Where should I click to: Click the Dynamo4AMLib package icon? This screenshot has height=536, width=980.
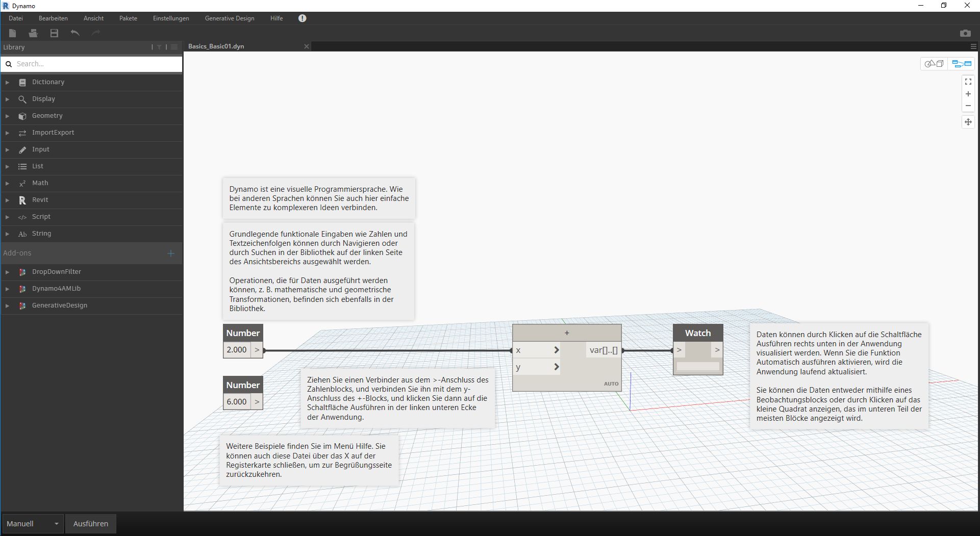click(22, 289)
